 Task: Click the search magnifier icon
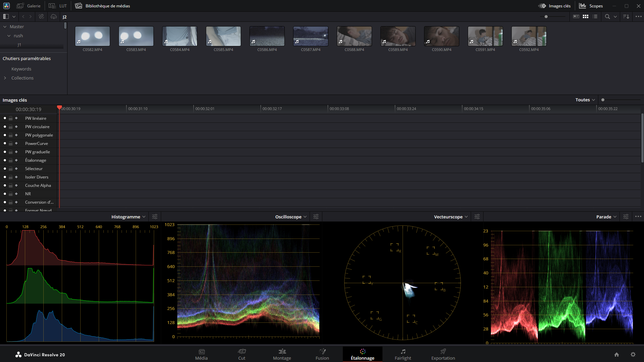pos(607,16)
